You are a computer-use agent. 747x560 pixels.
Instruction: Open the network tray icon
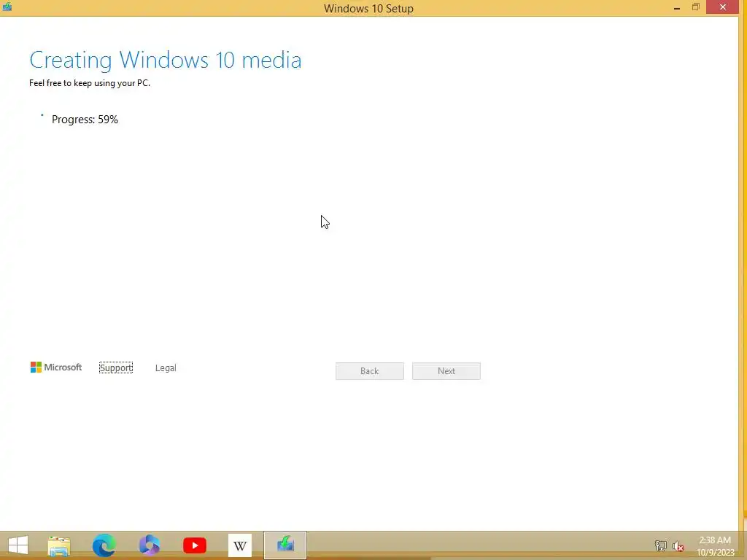coord(660,545)
